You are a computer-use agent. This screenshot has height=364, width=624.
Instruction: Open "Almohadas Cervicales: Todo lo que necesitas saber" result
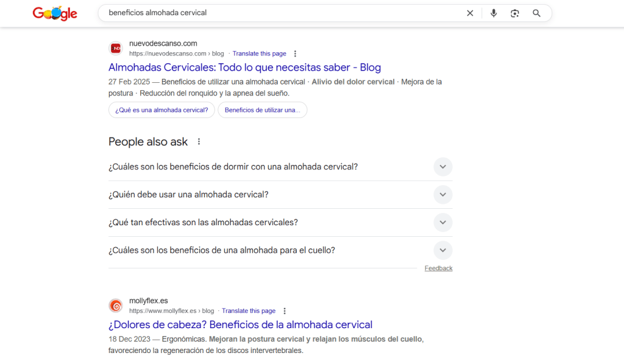click(244, 68)
